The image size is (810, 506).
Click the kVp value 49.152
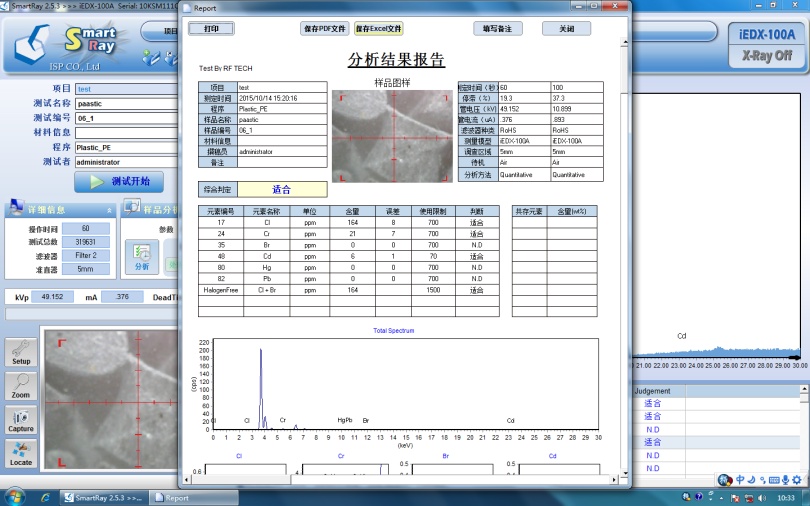(x=52, y=297)
